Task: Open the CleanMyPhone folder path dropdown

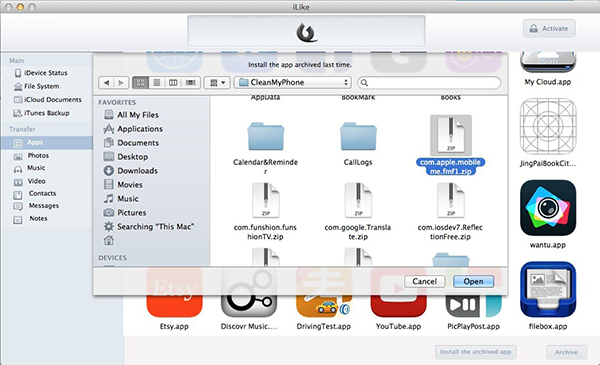Action: click(293, 82)
